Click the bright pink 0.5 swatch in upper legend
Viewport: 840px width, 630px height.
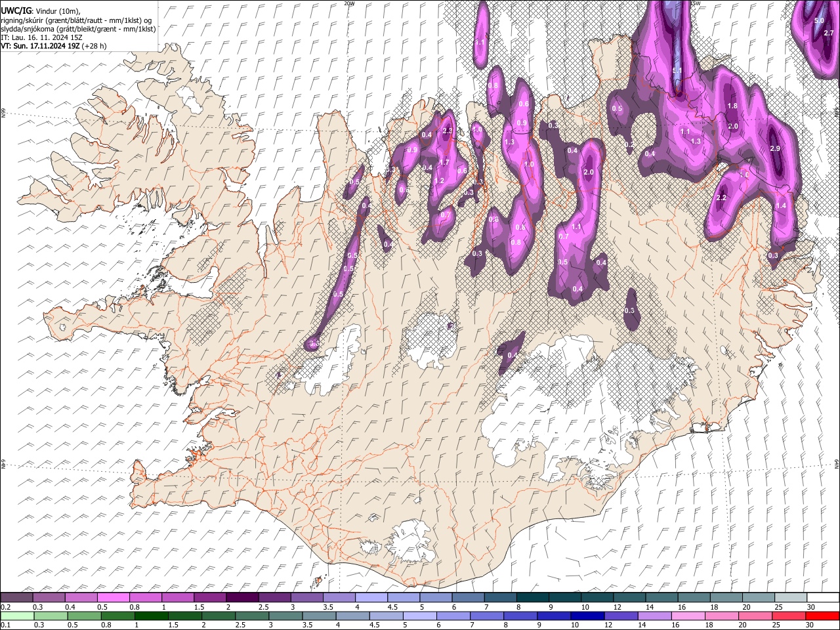coord(114,597)
